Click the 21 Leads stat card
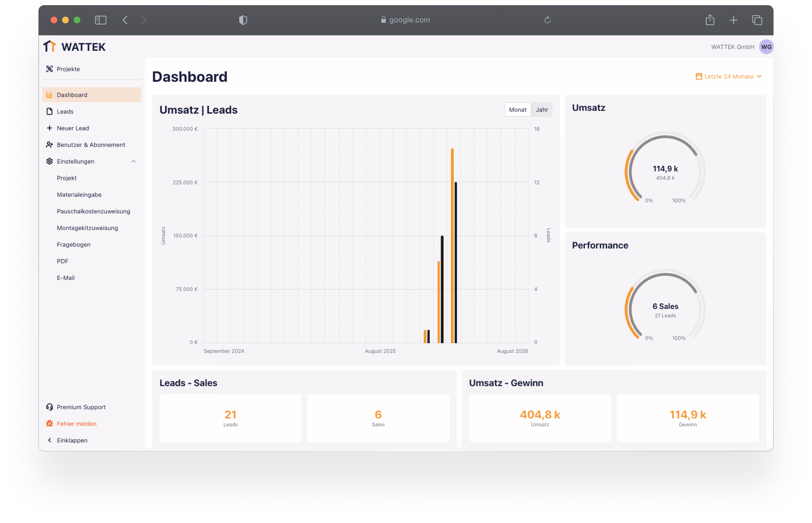812x523 pixels. tap(231, 418)
